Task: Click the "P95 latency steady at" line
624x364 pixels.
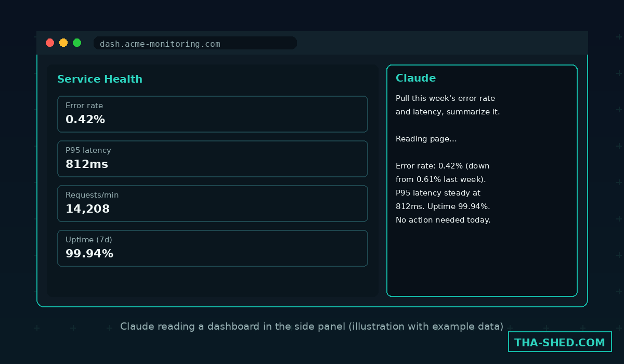Action: coord(438,193)
